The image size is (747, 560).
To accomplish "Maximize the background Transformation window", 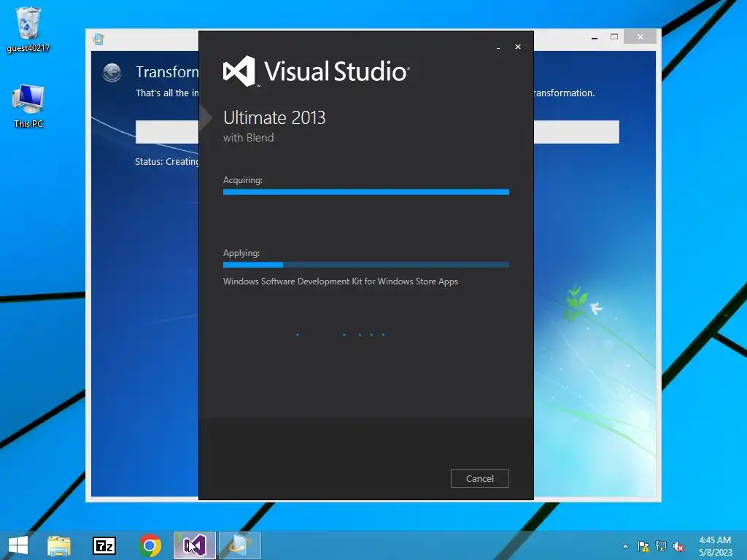I will pos(614,36).
